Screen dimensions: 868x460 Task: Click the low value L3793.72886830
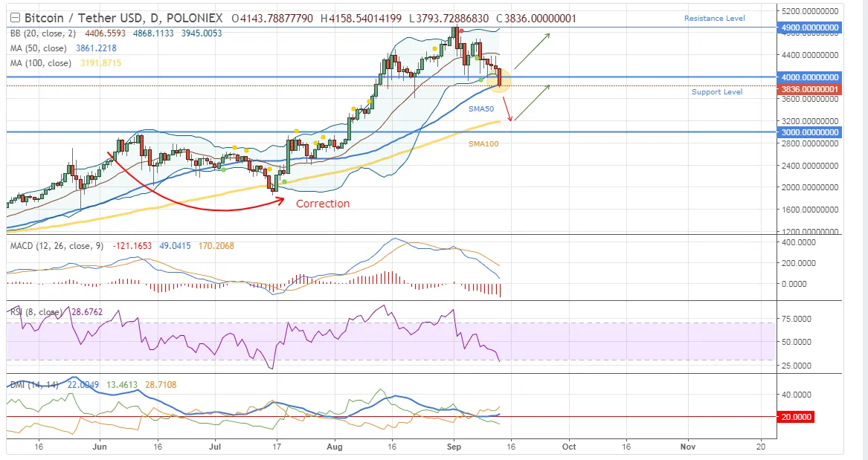coord(449,19)
